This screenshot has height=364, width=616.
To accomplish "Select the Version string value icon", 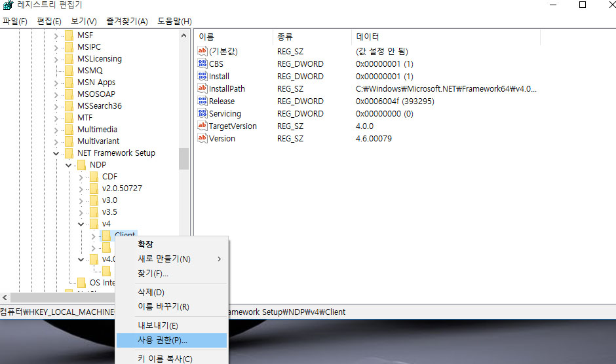I will tap(202, 139).
